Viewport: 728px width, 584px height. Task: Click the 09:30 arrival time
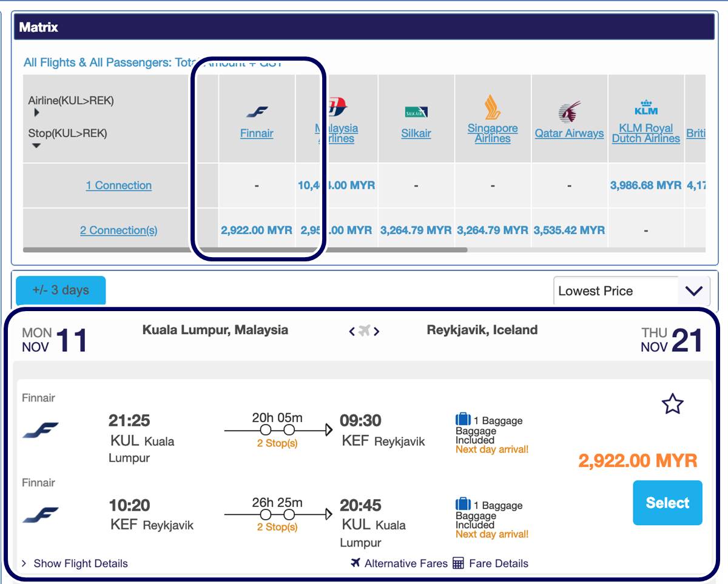click(x=360, y=420)
